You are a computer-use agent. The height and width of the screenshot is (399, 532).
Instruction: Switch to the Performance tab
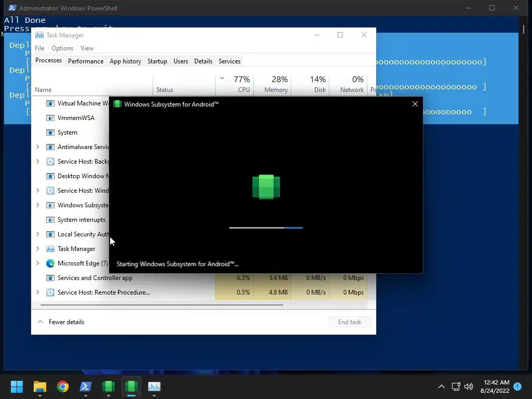86,61
